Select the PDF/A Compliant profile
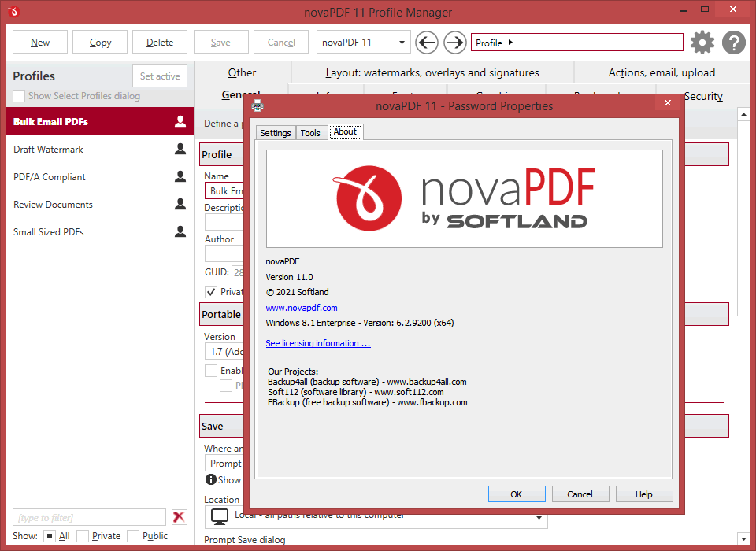 pyautogui.click(x=100, y=176)
